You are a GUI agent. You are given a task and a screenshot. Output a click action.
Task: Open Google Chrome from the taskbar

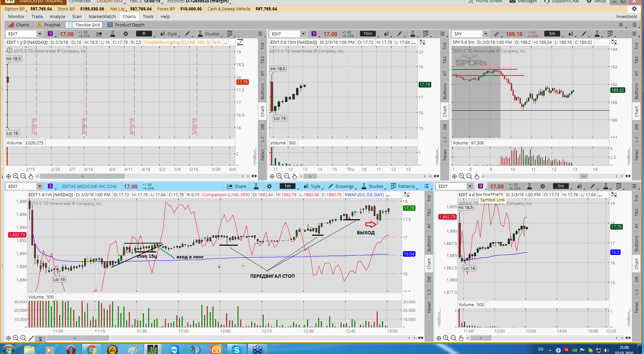click(91, 349)
